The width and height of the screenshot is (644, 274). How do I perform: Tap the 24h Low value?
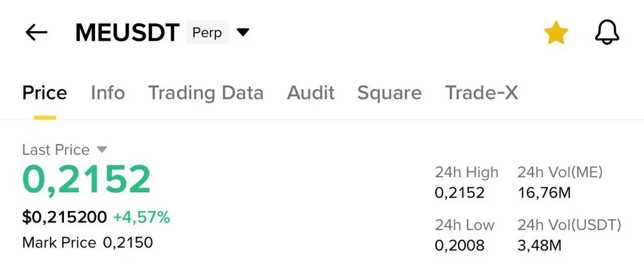459,246
